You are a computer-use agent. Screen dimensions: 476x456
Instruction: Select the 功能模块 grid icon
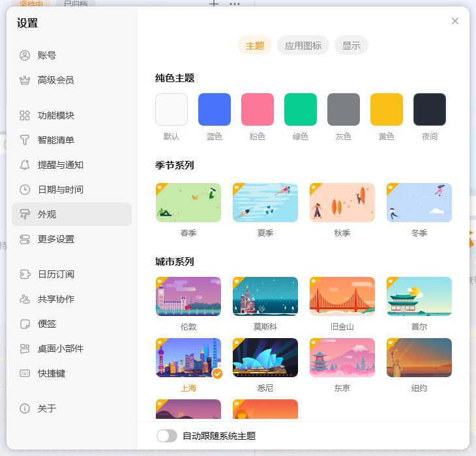pyautogui.click(x=25, y=115)
